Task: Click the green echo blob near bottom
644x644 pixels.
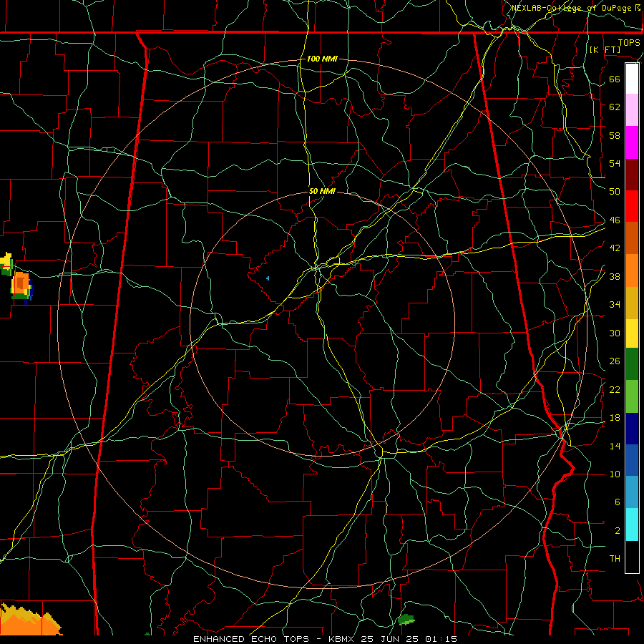Action: 406,620
